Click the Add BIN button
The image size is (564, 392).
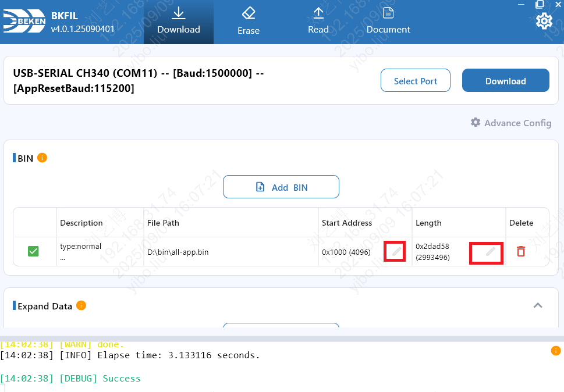click(281, 187)
